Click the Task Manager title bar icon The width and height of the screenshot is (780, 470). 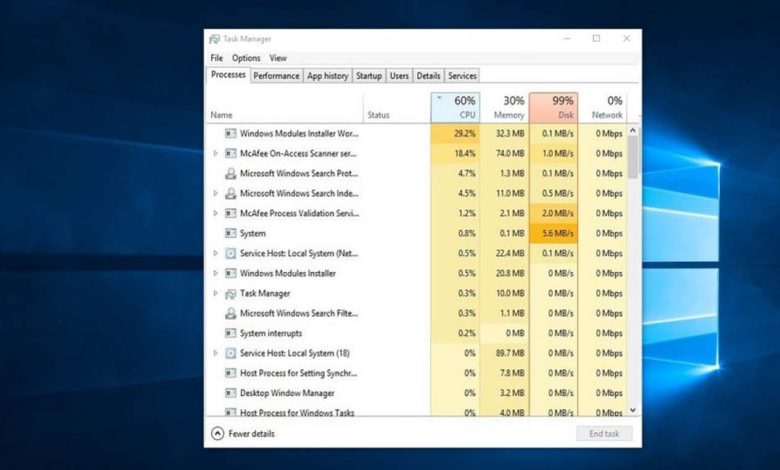coord(214,39)
